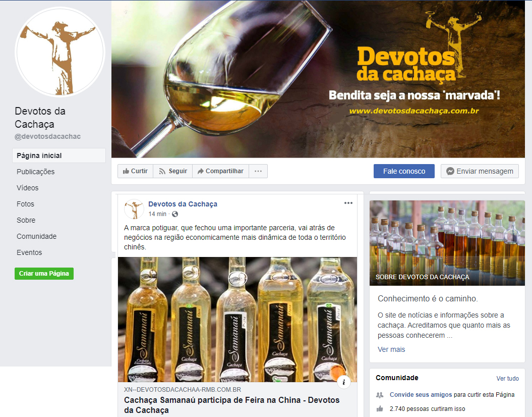Open the large page profile picture
Image resolution: width=532 pixels, height=417 pixels.
60,53
